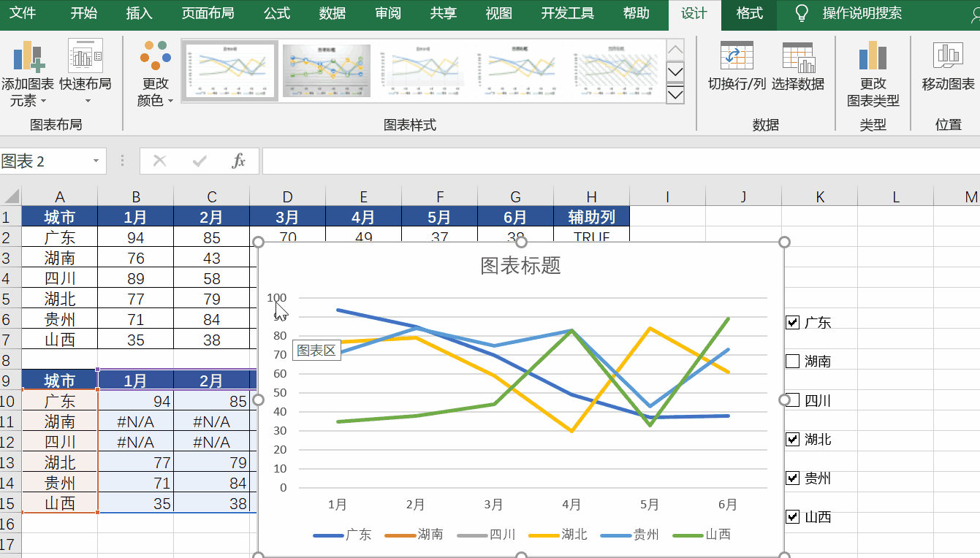Expand the chart styles gallery with the down arrow
Screen dimensions: 980x558
click(675, 95)
